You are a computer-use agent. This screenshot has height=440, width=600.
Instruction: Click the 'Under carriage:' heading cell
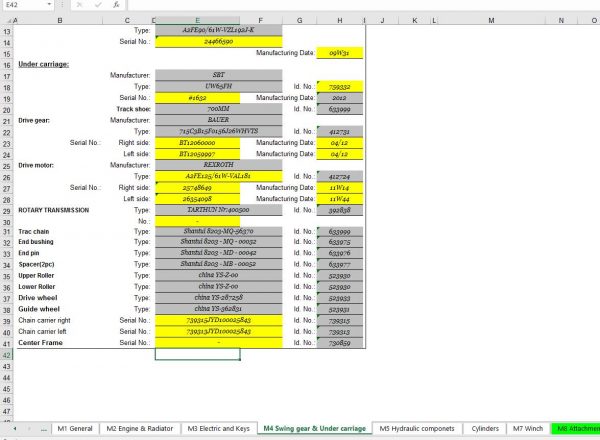(44, 64)
